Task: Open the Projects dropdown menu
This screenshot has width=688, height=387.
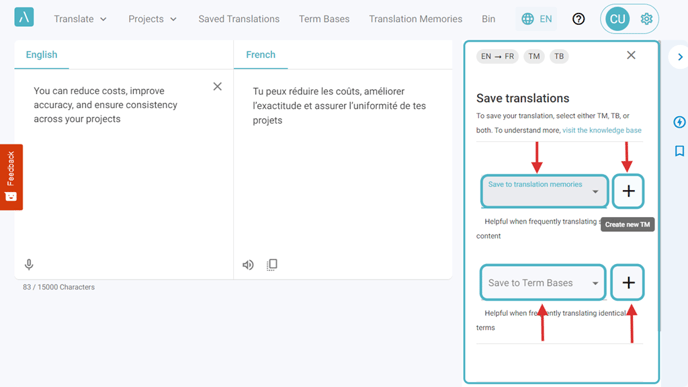Action: pos(152,19)
